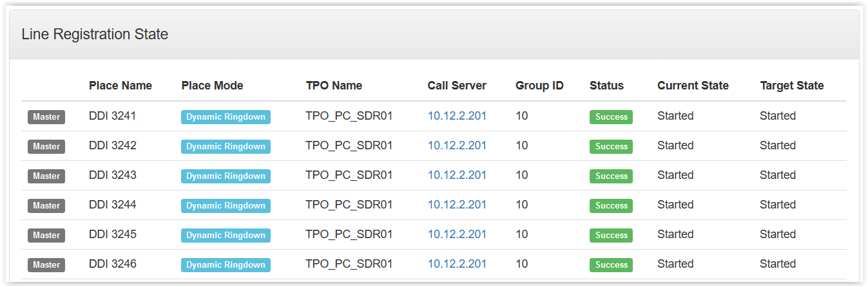Click the Success status badge for DDI 3245
Viewport: 868px width, 287px height.
611,236
